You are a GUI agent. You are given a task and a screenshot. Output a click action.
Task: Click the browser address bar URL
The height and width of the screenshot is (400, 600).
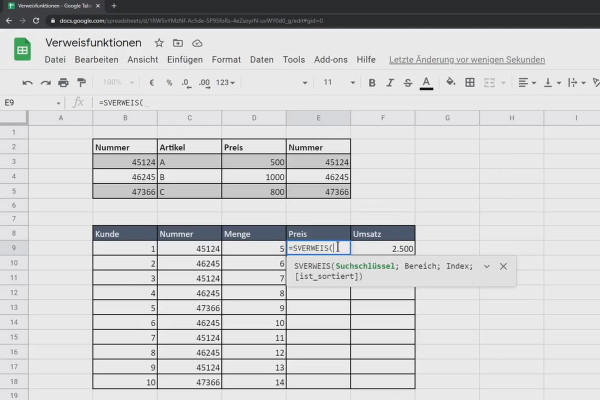(x=191, y=21)
